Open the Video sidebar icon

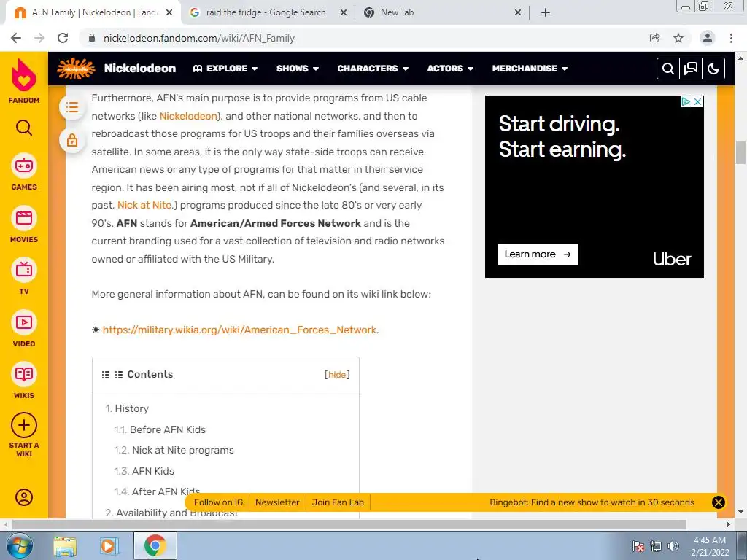(x=24, y=322)
